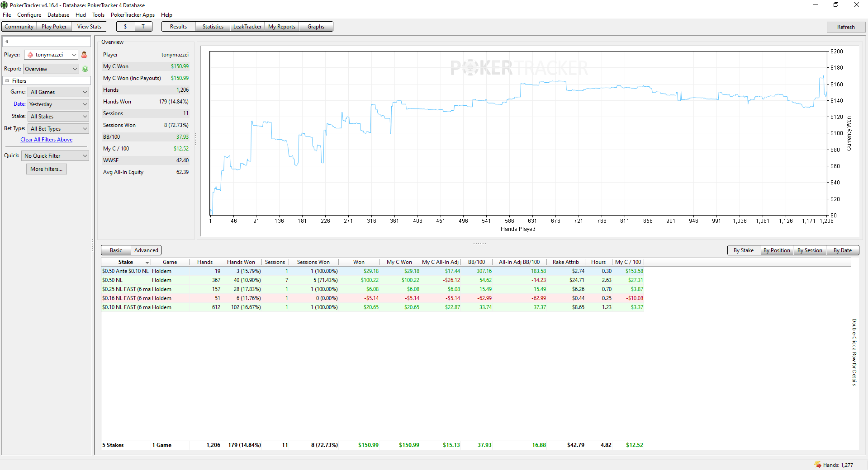Click the splitter handle below the graph
The image size is (868, 470).
click(x=479, y=243)
